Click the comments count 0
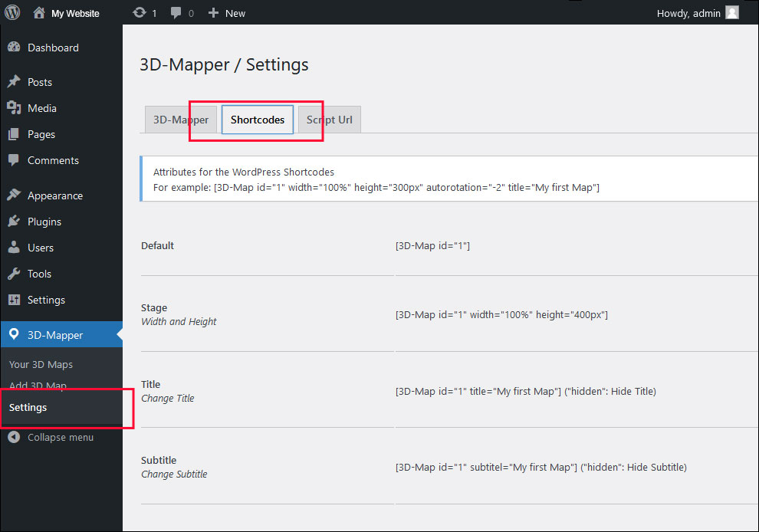The image size is (759, 532). point(191,14)
